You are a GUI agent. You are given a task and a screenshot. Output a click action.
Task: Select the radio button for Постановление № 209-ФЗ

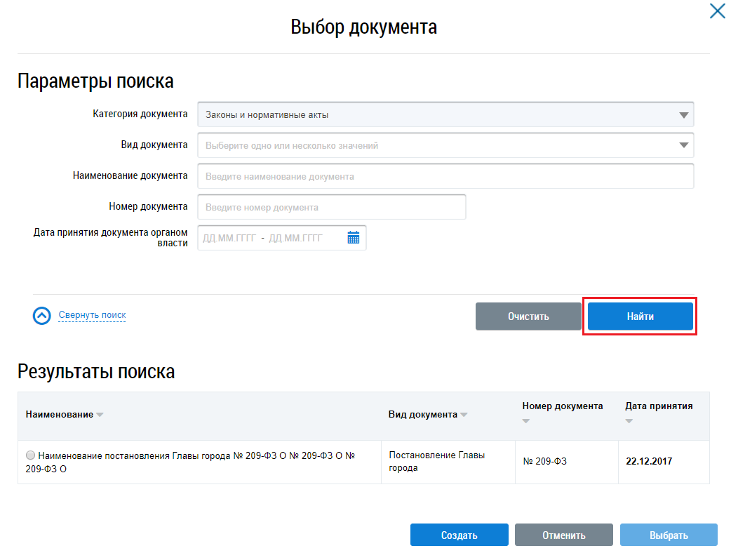[30, 455]
